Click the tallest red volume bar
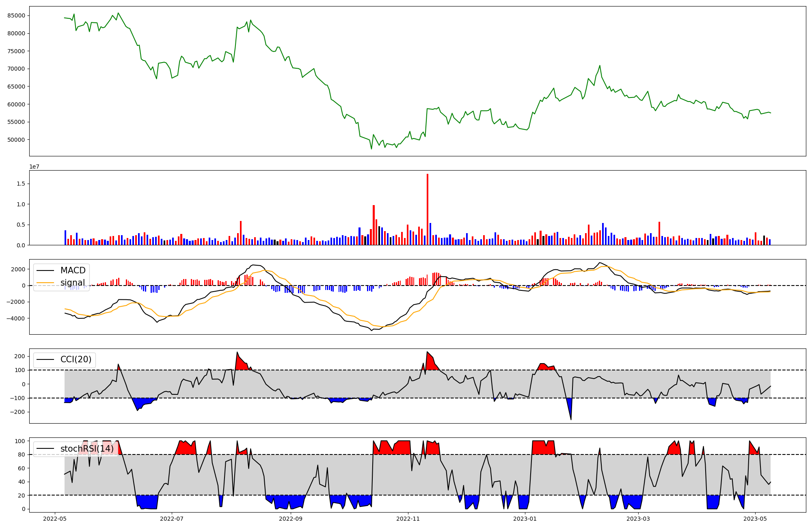The image size is (812, 528). pyautogui.click(x=428, y=209)
